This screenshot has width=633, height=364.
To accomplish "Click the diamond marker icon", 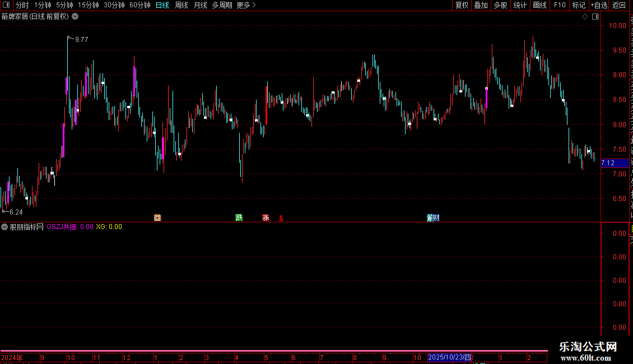I will click(585, 17).
